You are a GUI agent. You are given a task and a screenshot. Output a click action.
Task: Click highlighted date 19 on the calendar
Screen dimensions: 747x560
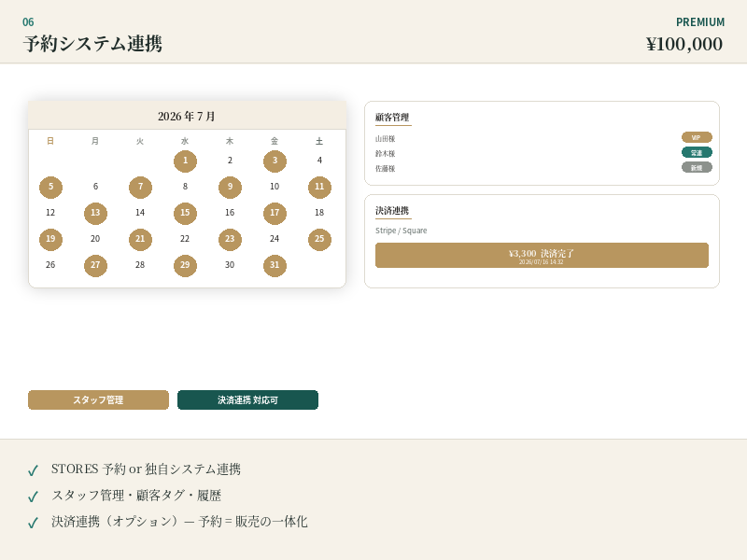(x=50, y=239)
